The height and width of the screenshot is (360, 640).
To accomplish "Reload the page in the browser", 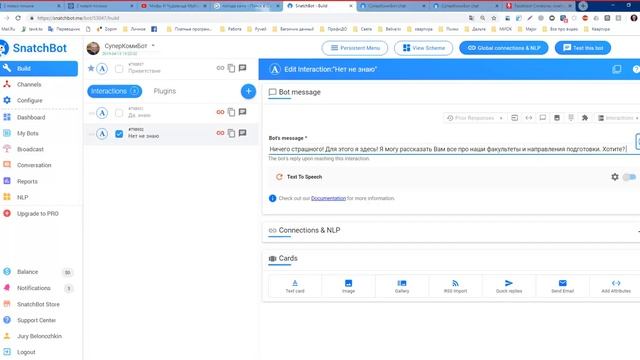I will (18, 18).
